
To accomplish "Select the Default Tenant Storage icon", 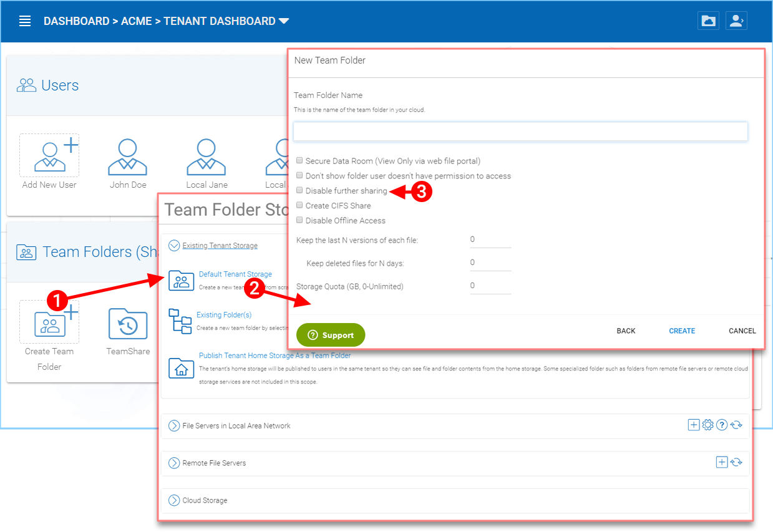I will pyautogui.click(x=181, y=281).
